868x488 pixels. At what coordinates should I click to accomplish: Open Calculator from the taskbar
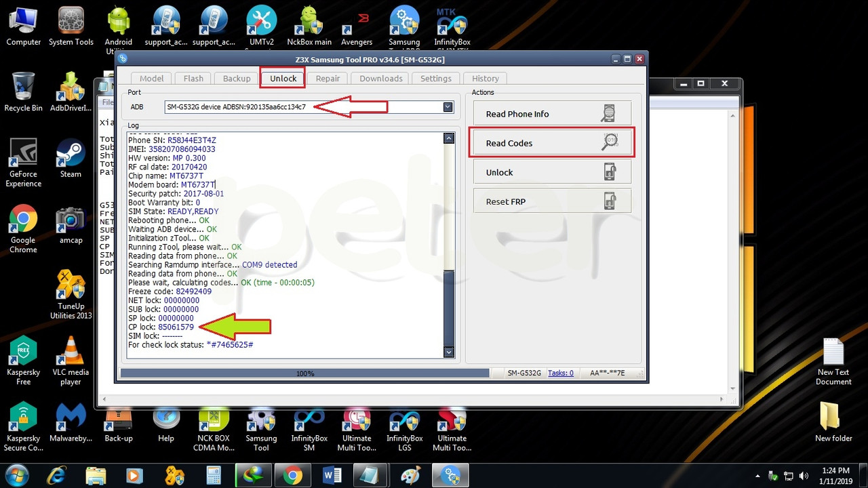click(214, 475)
